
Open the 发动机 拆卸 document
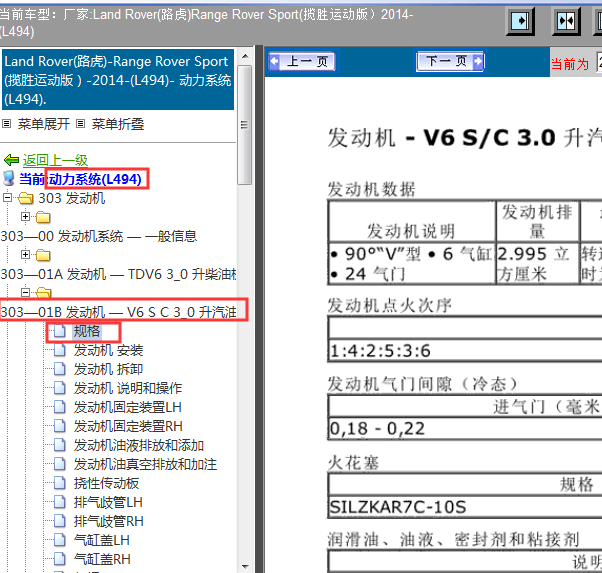pos(108,369)
